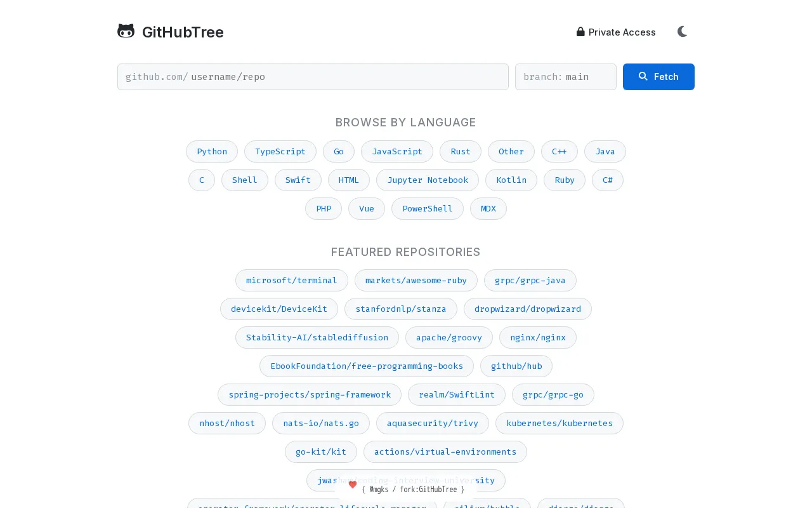Open kubernetes/kubernetes repository

(x=560, y=423)
